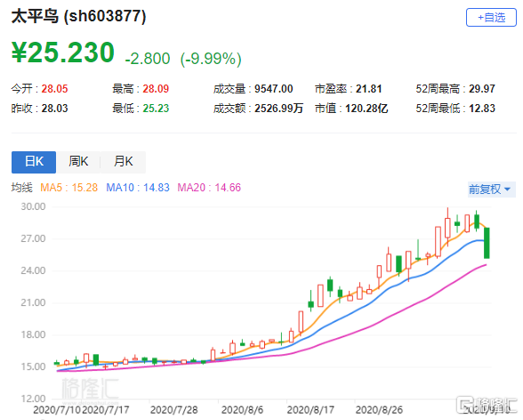Switch to the 周K weekly chart tab
This screenshot has width=523, height=420.
[78, 162]
